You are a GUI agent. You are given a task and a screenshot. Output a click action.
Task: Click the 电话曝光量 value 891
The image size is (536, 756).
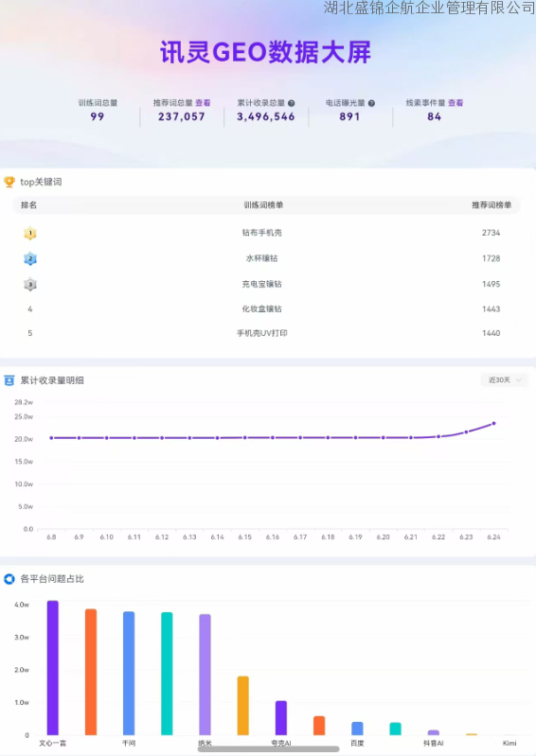pyautogui.click(x=349, y=116)
